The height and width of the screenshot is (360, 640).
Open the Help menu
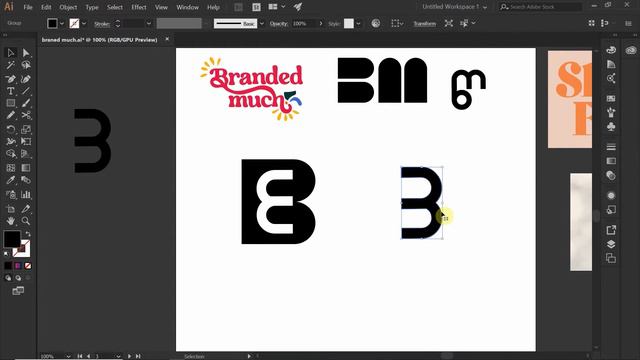coord(213,7)
